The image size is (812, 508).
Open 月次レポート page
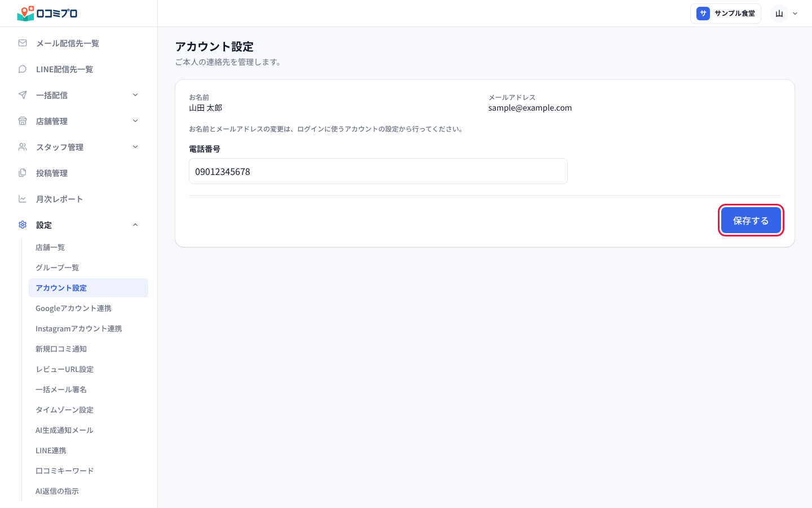click(79, 199)
